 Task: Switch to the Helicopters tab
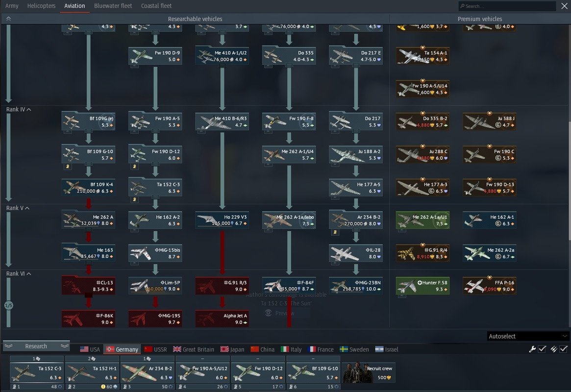click(x=41, y=6)
